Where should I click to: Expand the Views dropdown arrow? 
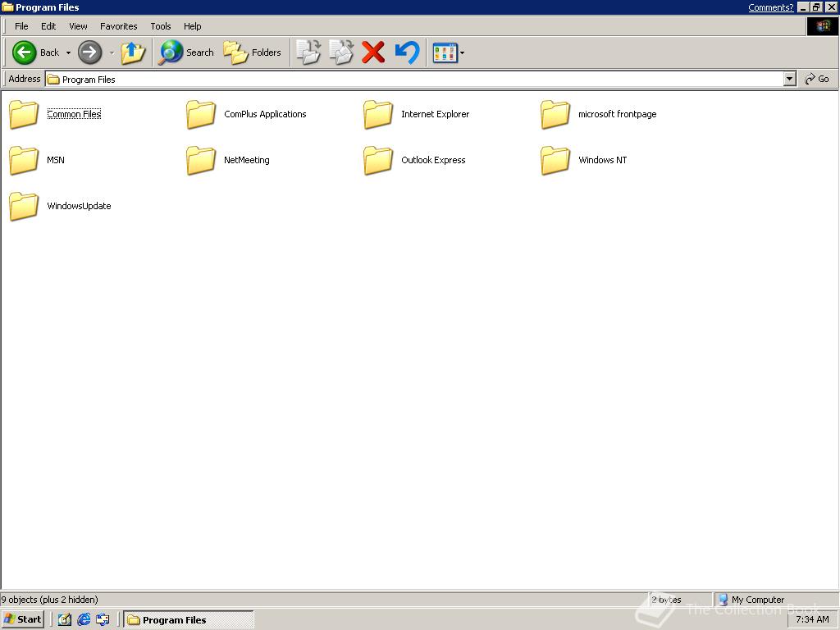pos(462,52)
